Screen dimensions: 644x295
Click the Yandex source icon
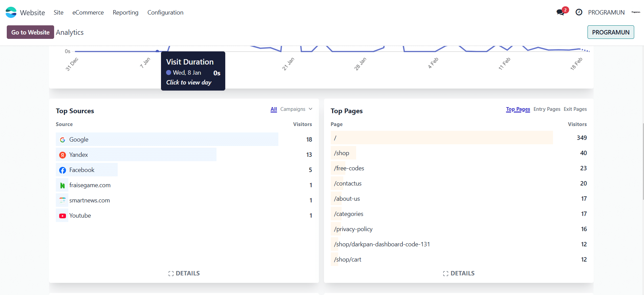point(63,155)
